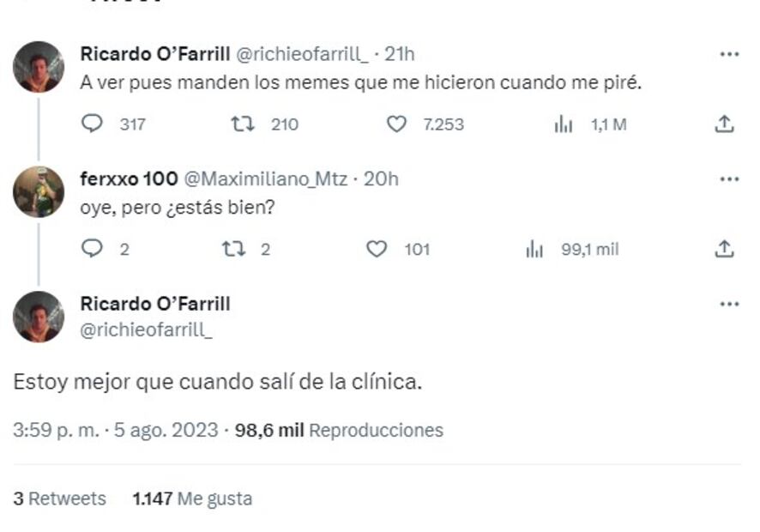
Task: Reply to Ricardo's memes tweet
Action: 92,124
